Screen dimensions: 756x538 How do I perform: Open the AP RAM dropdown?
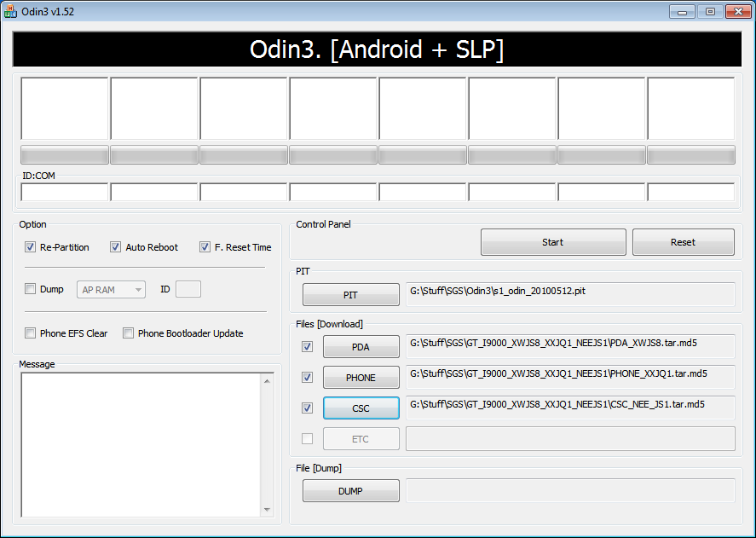(111, 290)
